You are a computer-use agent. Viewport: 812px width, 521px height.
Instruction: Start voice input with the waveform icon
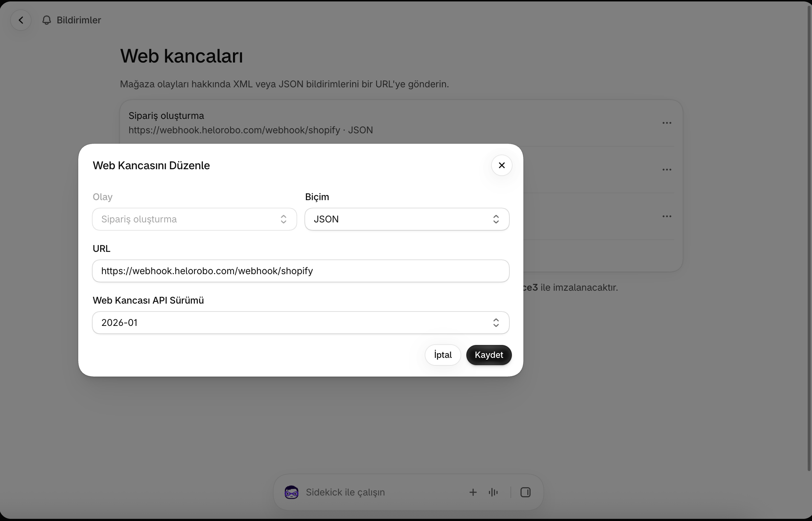tap(493, 492)
